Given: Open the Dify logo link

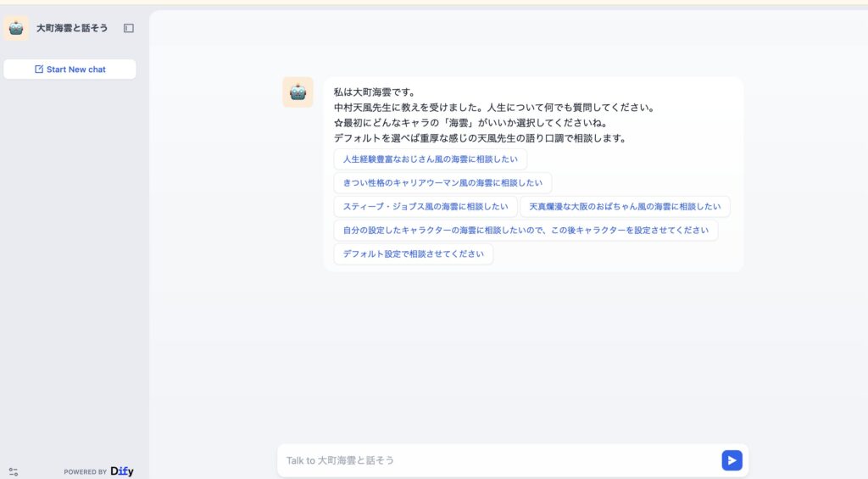Looking at the screenshot, I should click(122, 471).
